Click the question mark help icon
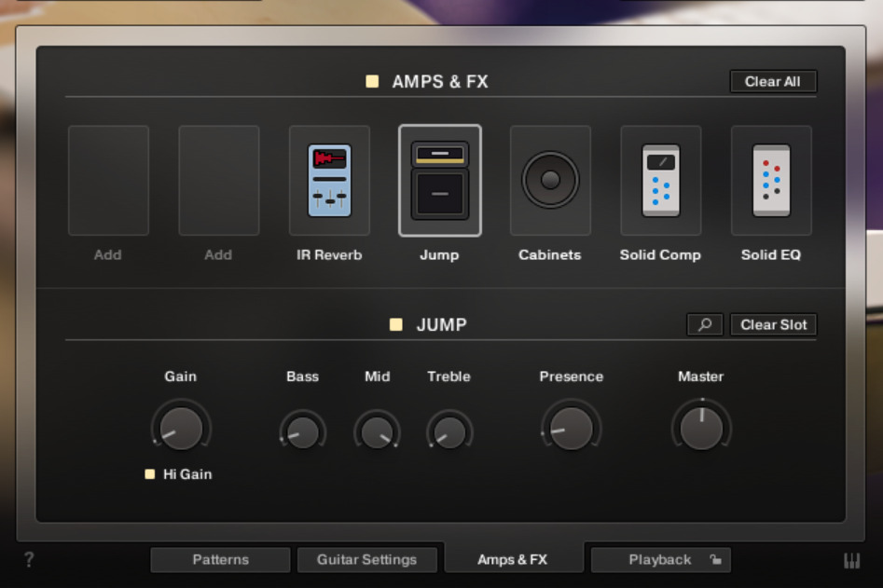Viewport: 883px width, 588px height. pos(29,559)
